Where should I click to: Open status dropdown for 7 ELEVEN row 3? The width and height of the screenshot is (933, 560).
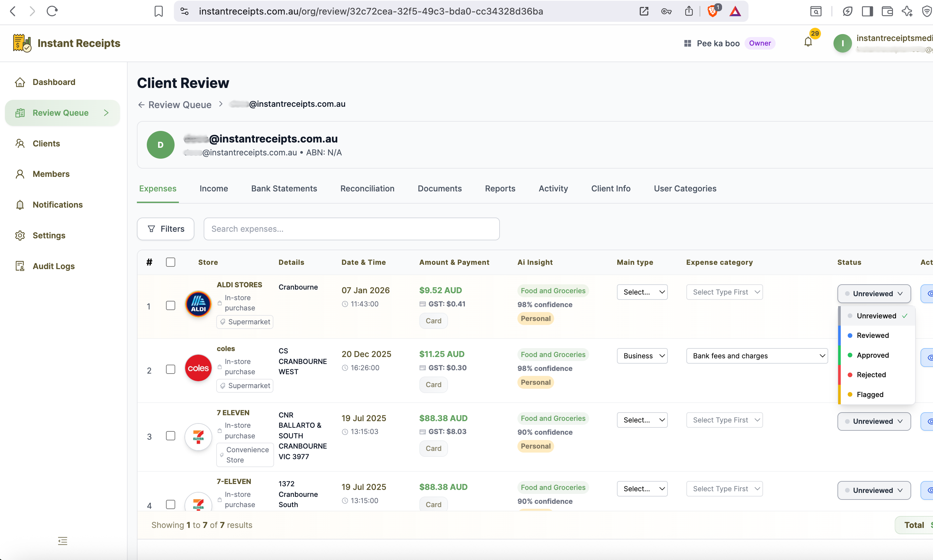(874, 421)
